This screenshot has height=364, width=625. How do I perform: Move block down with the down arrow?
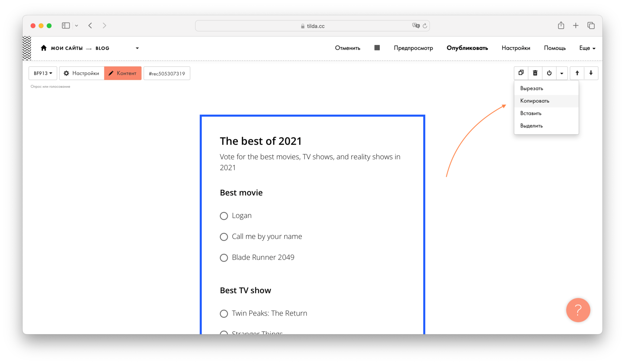pyautogui.click(x=591, y=73)
